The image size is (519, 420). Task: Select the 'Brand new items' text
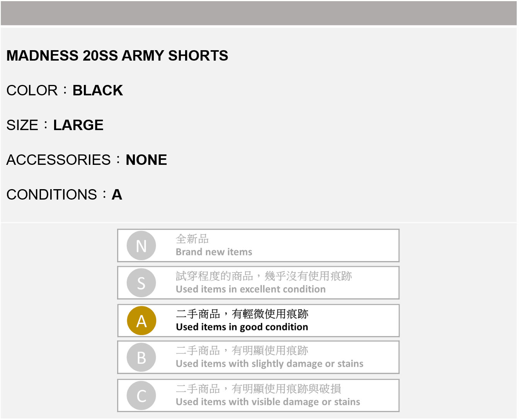click(214, 252)
